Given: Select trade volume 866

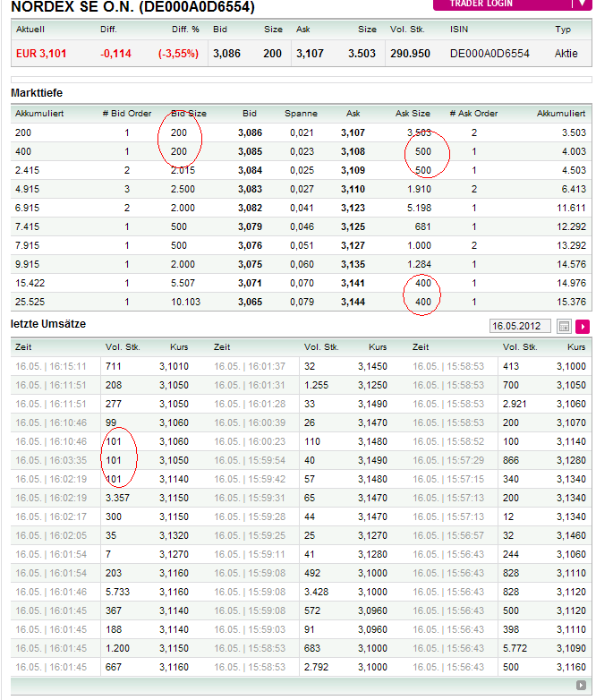Looking at the screenshot, I should click(x=511, y=460).
